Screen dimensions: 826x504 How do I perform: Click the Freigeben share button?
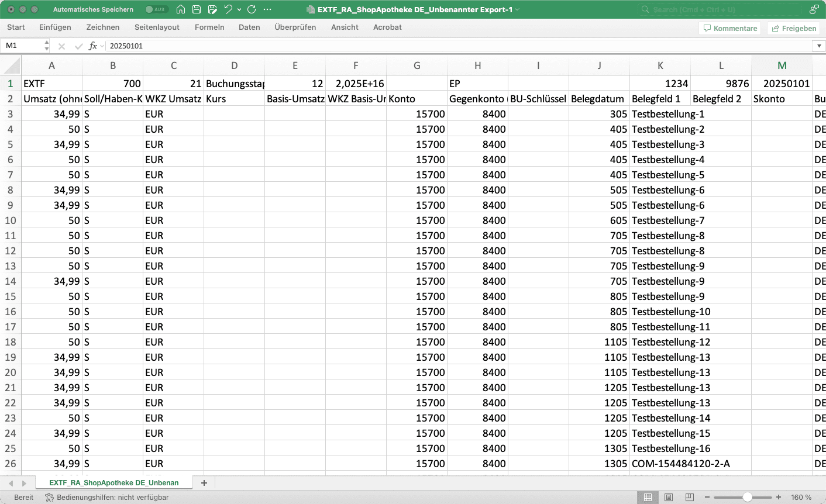click(x=793, y=28)
